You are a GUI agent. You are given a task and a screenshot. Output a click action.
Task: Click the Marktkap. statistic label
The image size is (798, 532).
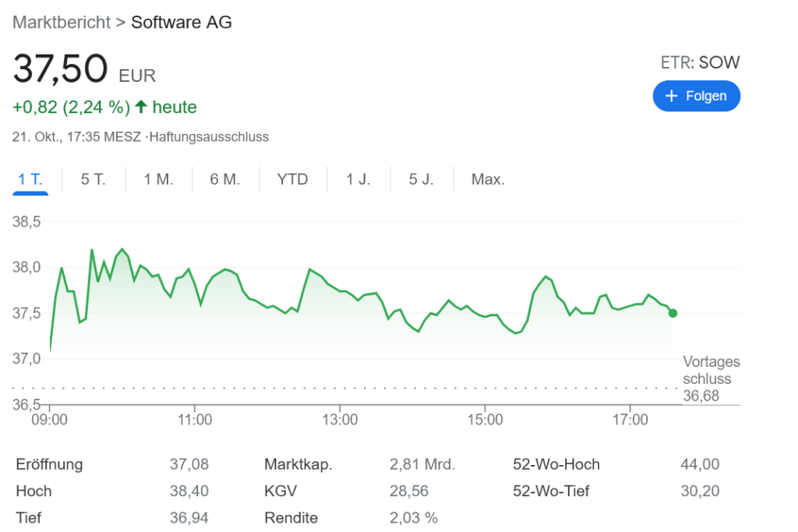click(298, 465)
